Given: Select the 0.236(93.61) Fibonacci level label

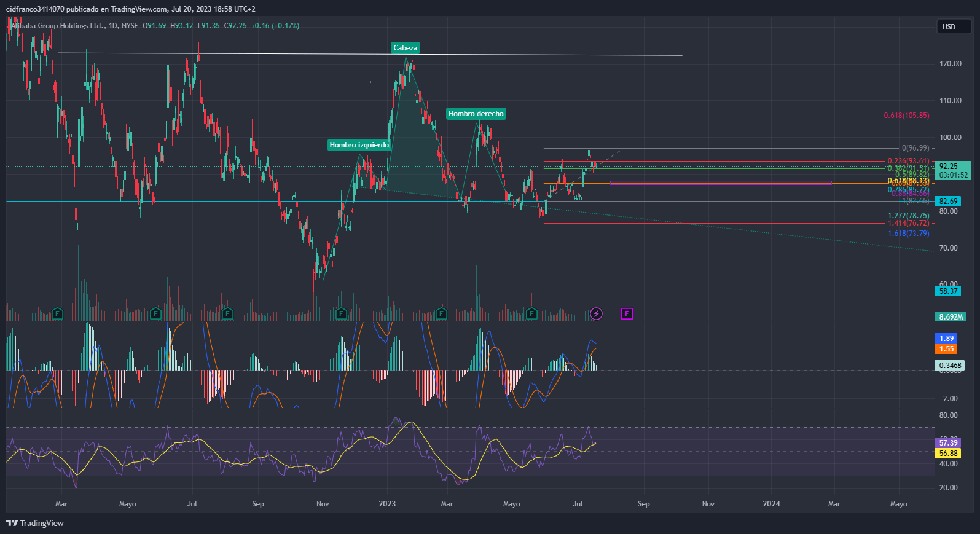Looking at the screenshot, I should click(x=908, y=161).
